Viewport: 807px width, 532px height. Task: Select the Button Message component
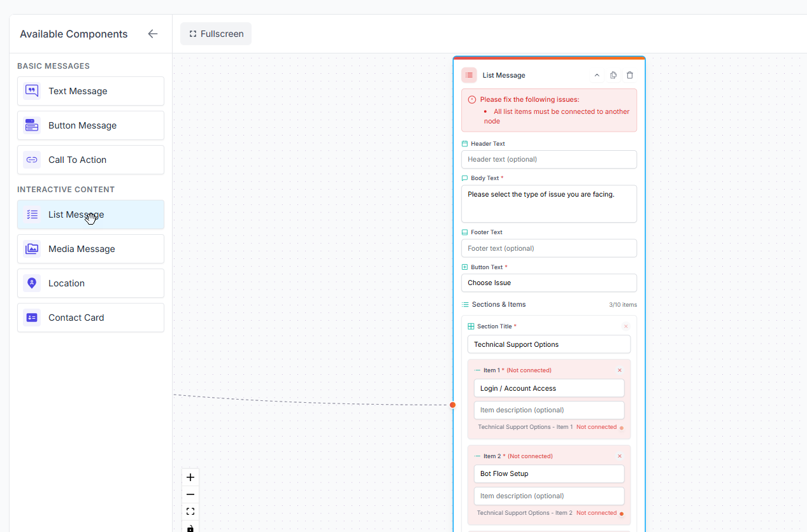click(x=90, y=125)
